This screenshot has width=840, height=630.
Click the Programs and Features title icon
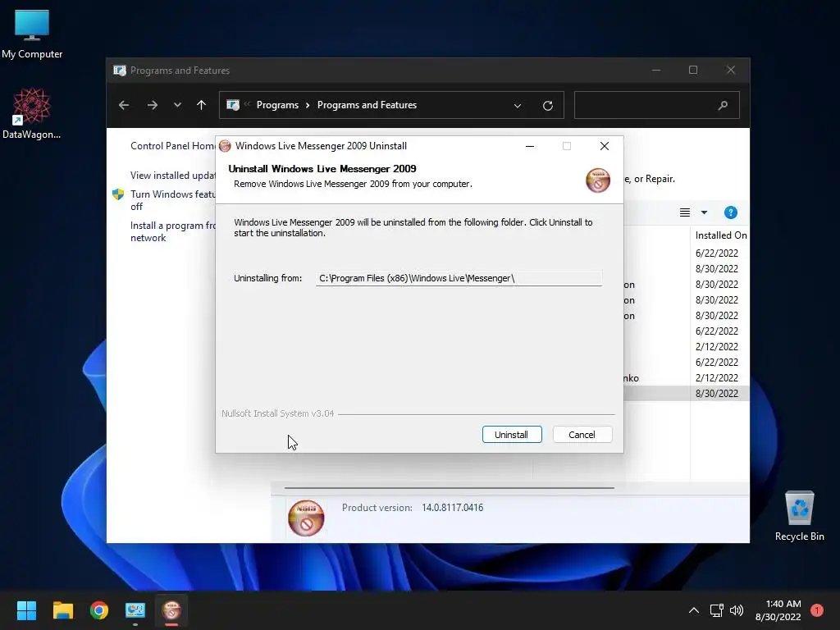point(120,71)
